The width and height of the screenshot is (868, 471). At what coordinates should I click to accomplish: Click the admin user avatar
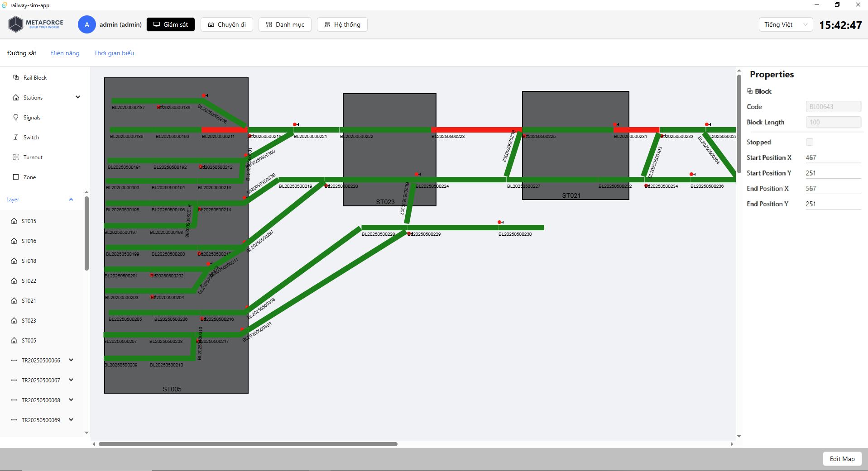click(86, 24)
